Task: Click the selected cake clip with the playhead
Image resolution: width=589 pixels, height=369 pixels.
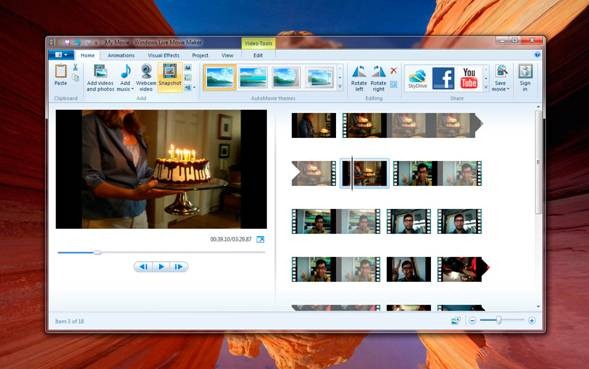Action: coord(364,173)
